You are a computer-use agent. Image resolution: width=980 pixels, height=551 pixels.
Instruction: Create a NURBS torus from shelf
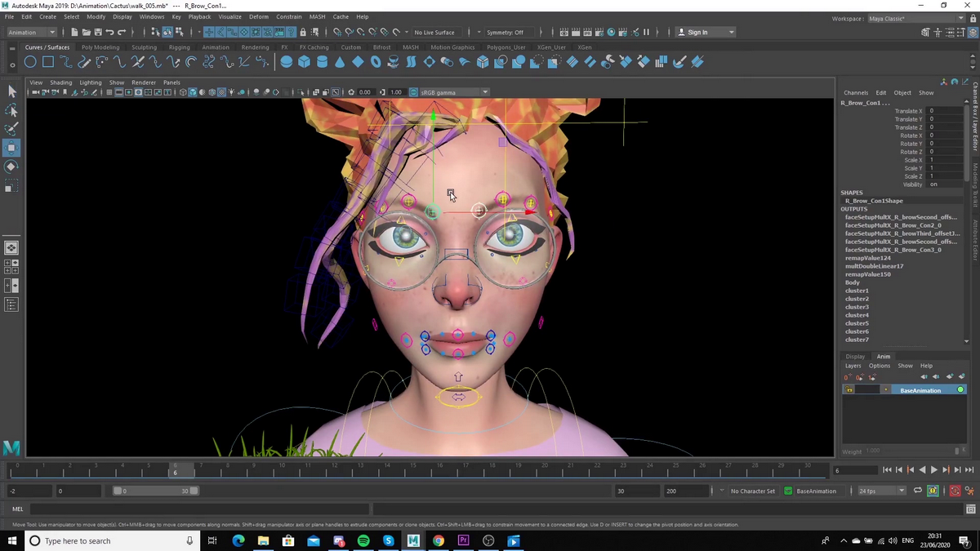tap(376, 62)
